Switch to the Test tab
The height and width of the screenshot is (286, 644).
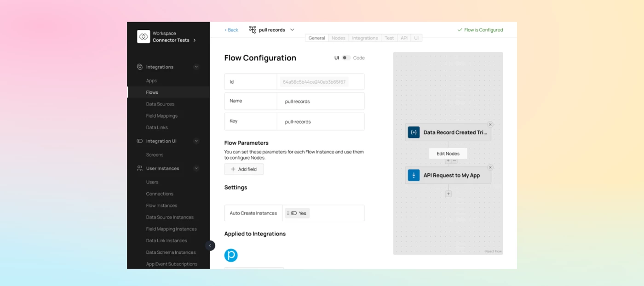click(389, 38)
